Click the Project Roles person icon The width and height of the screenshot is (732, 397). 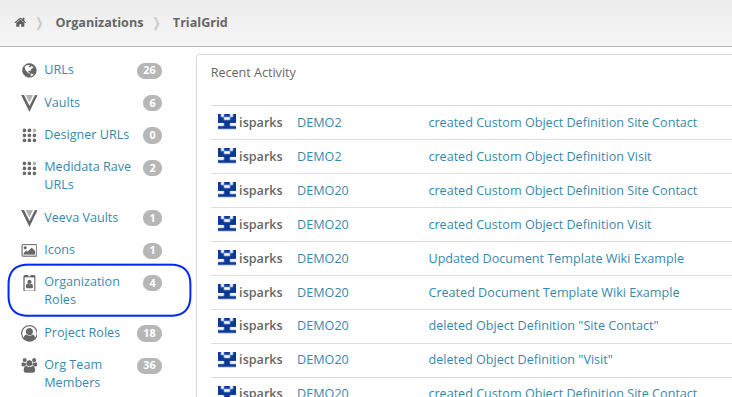click(29, 333)
